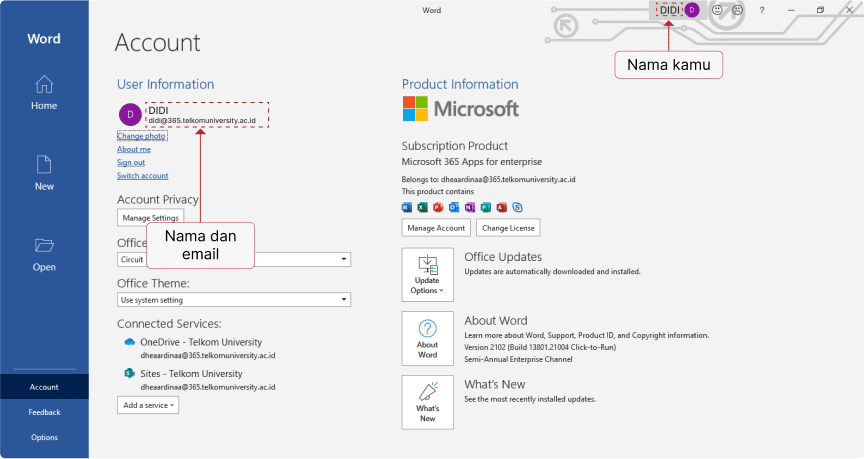Open the Home page in sidebar

[x=44, y=93]
